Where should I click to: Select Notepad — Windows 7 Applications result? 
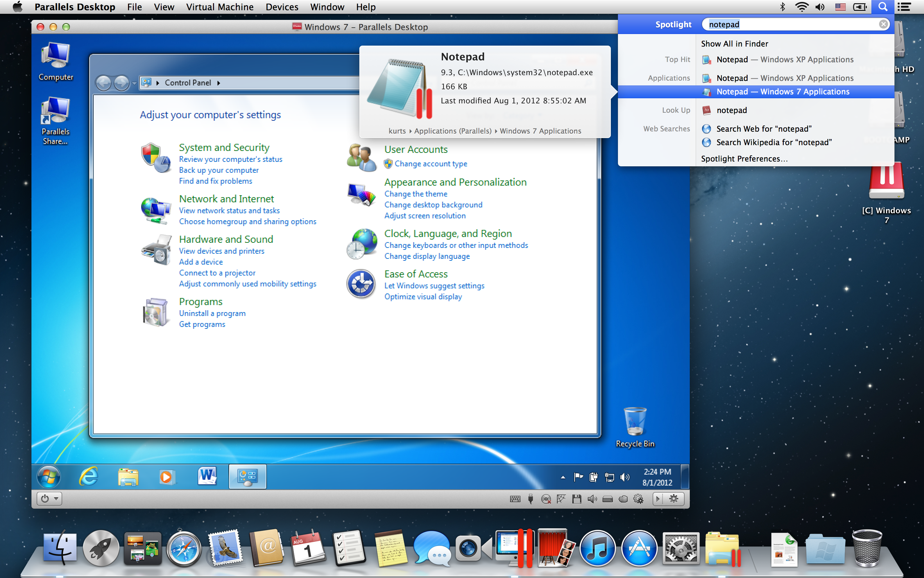tap(756, 92)
